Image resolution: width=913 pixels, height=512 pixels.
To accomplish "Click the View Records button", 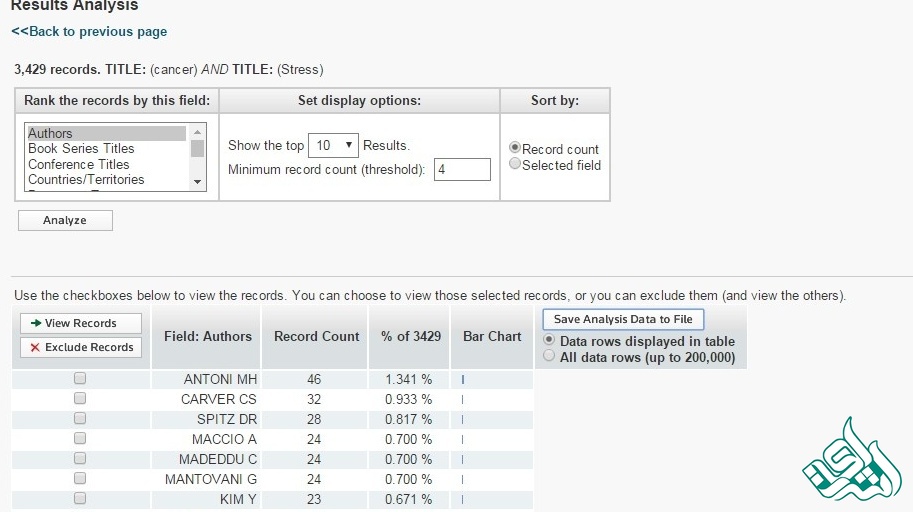I will click(81, 323).
